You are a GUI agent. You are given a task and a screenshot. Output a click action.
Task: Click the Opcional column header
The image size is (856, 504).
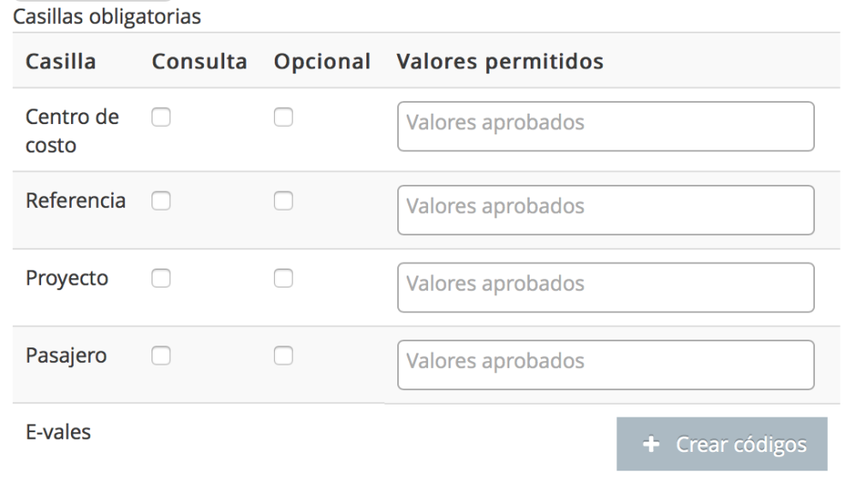(x=323, y=62)
